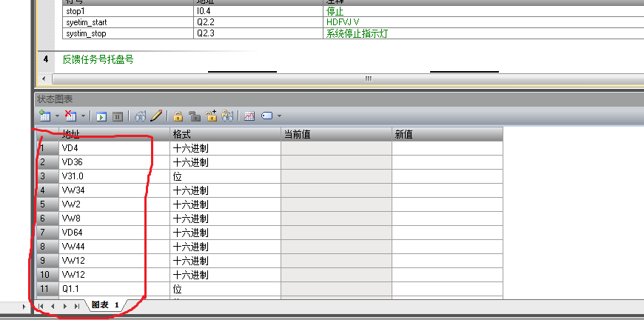644x320 pixels.
Task: Switch to the 图表 1 tab
Action: point(105,304)
